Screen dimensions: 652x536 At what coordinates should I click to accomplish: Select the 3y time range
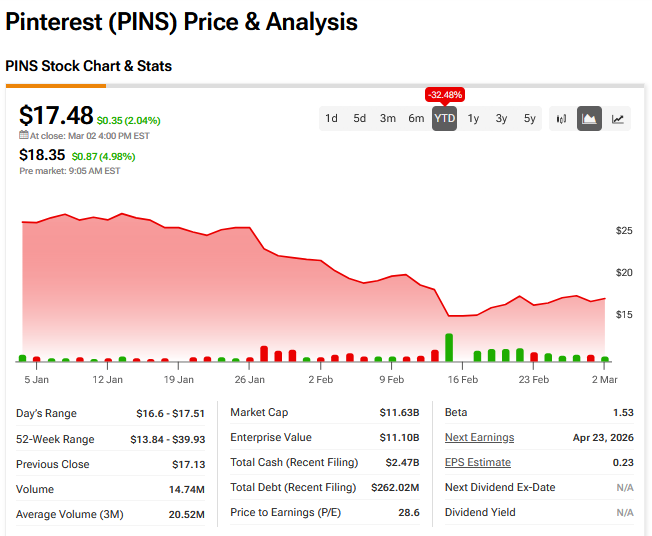(501, 119)
